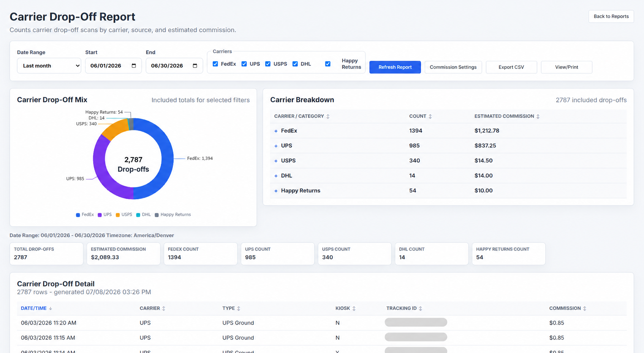Click the FedEx Count 1394 card
Screen dimensions: 644x353
pos(201,254)
